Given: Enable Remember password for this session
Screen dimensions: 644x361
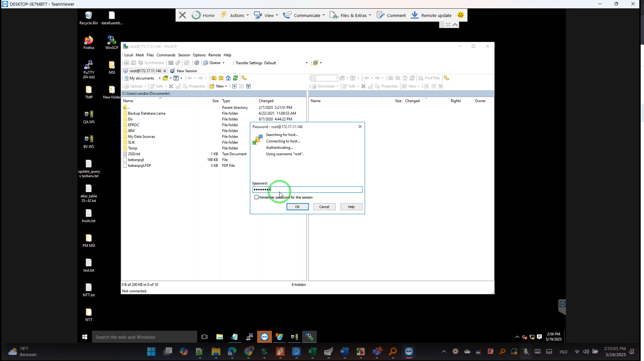Looking at the screenshot, I should [256, 197].
